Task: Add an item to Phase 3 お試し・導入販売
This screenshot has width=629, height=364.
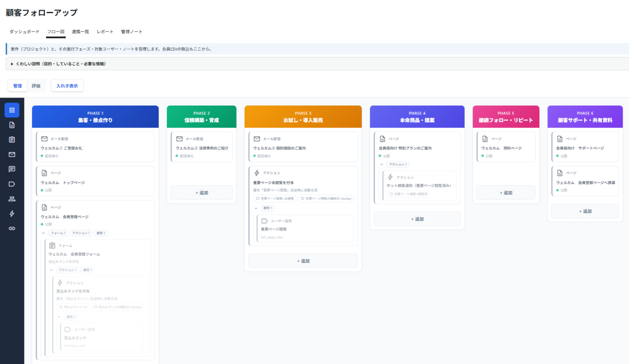Action: point(303,261)
